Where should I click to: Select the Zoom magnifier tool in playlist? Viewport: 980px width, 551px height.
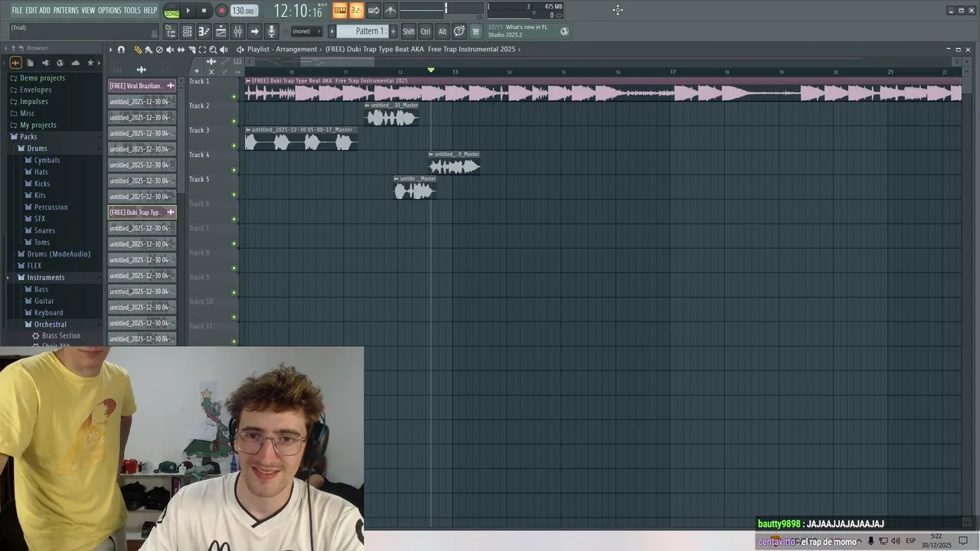click(213, 50)
